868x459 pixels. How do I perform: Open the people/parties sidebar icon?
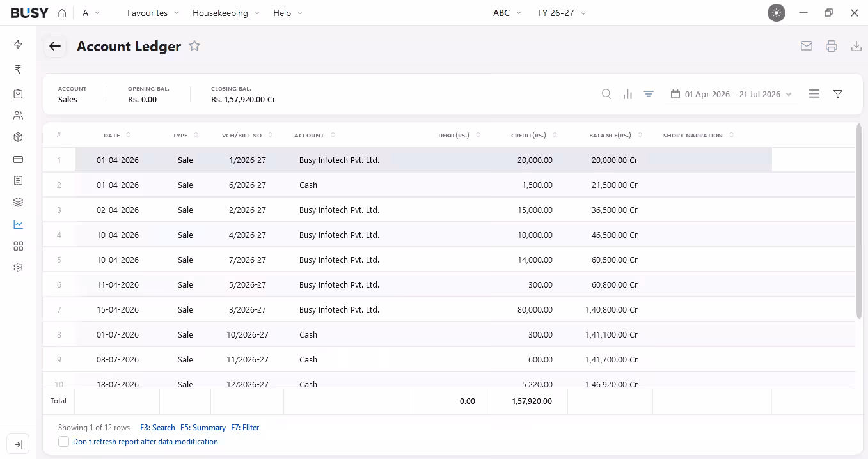18,116
